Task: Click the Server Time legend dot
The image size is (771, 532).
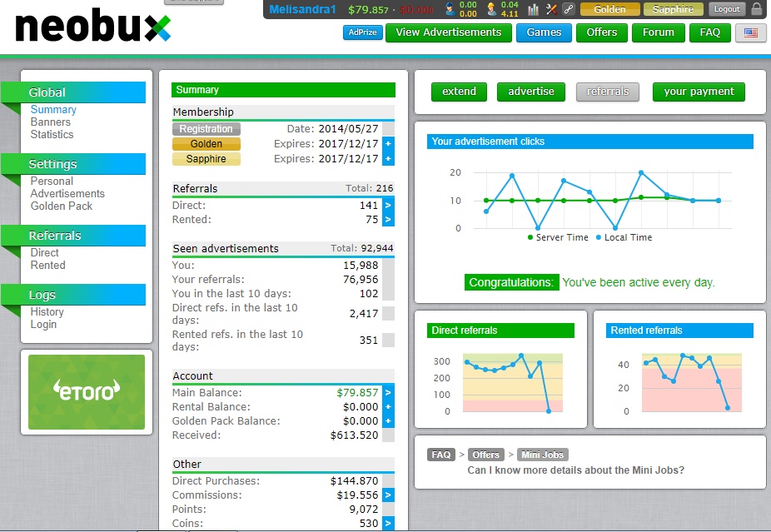Action: pyautogui.click(x=530, y=237)
